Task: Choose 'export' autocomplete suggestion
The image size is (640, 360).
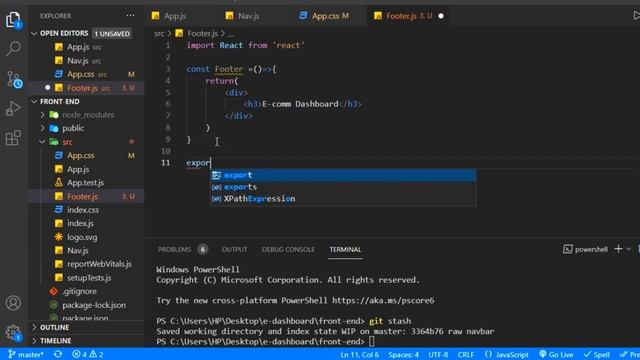Action: pyautogui.click(x=343, y=175)
